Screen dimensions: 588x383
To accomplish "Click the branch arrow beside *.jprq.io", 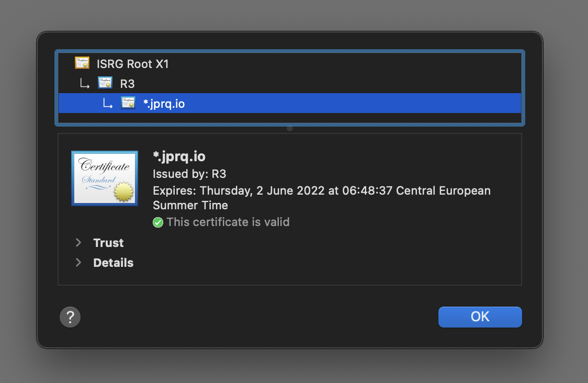I will pos(108,104).
